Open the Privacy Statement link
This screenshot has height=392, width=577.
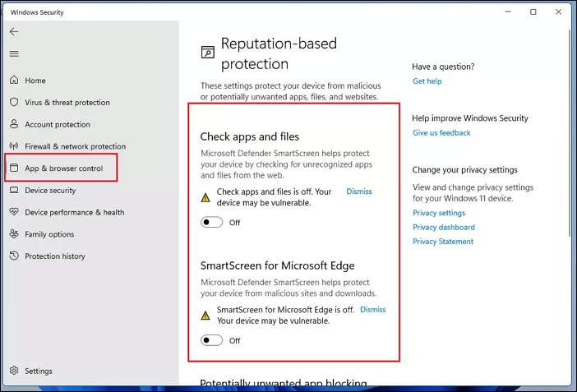pos(443,242)
